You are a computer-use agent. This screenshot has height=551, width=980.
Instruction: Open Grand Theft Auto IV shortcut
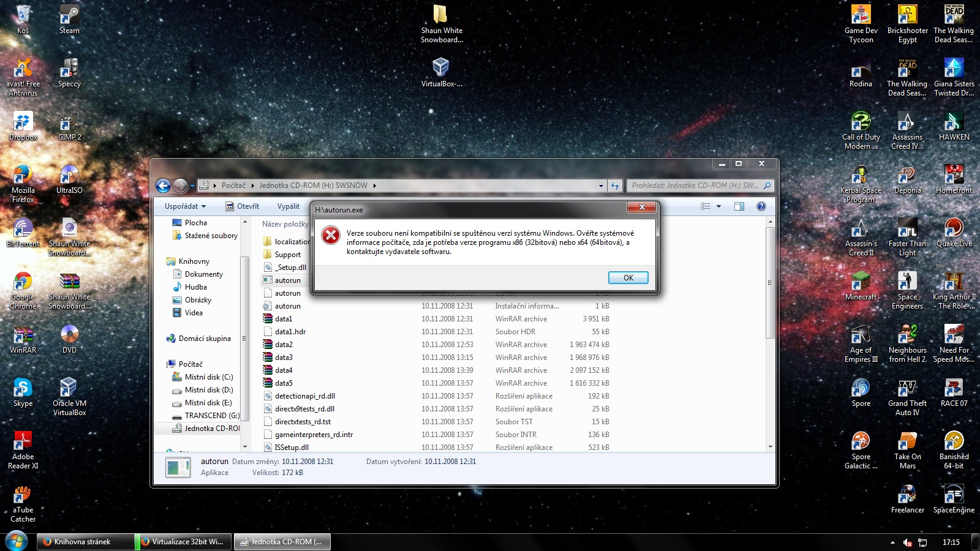tap(907, 397)
